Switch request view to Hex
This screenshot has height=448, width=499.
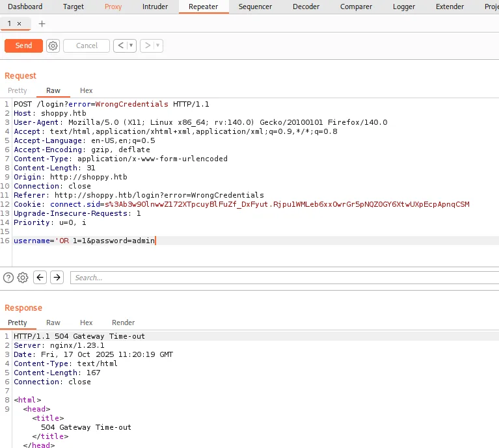[87, 90]
